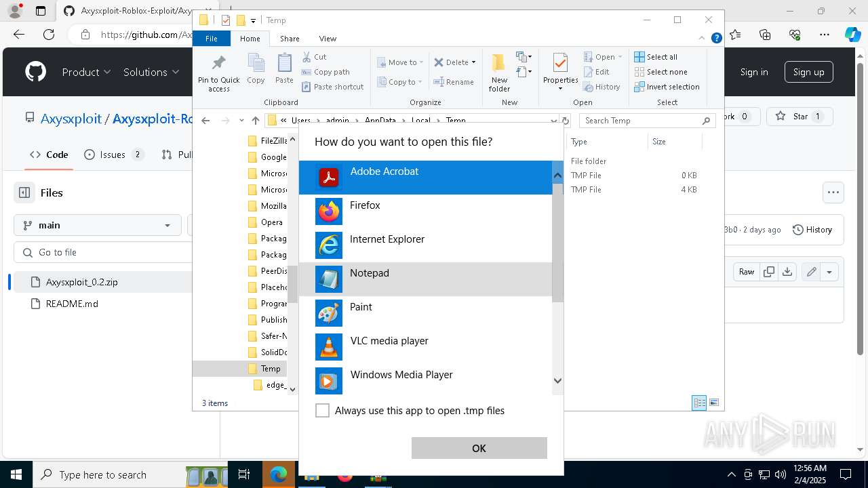This screenshot has height=488, width=868.
Task: Open GitHub Solutions menu
Action: pos(151,72)
